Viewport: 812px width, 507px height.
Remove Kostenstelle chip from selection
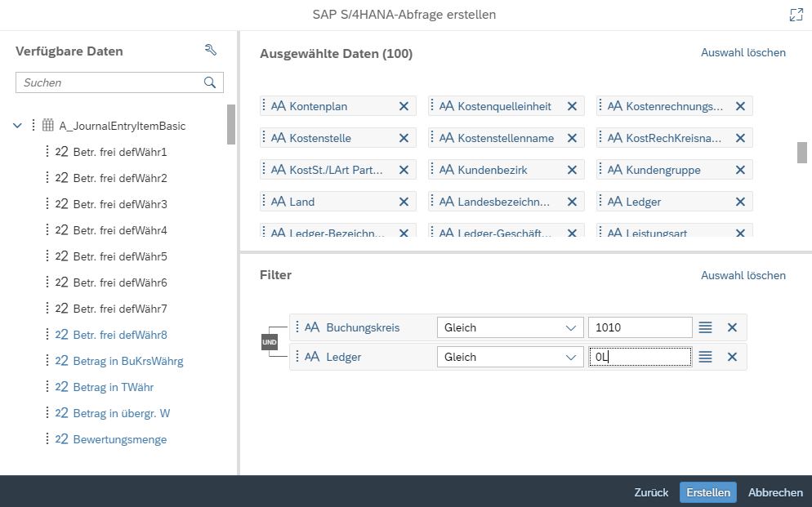click(404, 138)
